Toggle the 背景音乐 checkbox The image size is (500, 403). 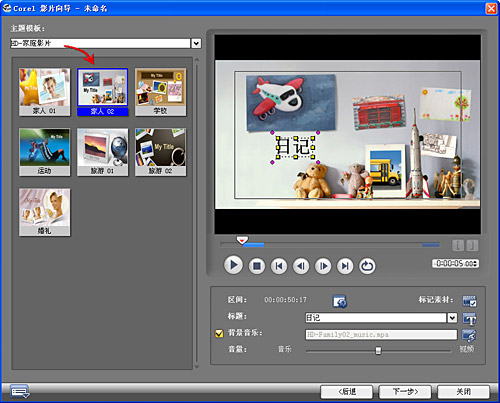[219, 333]
